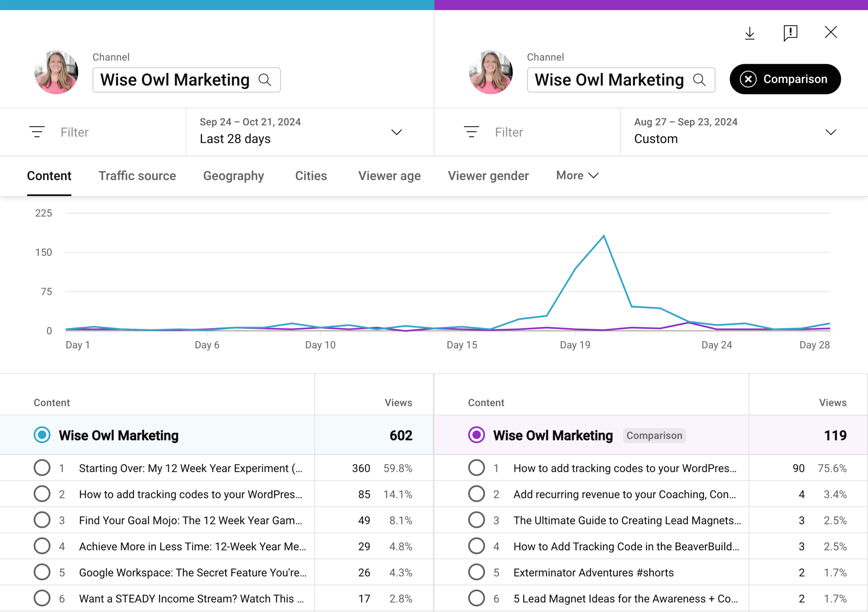Select radio for How to add tracking codes

point(42,494)
